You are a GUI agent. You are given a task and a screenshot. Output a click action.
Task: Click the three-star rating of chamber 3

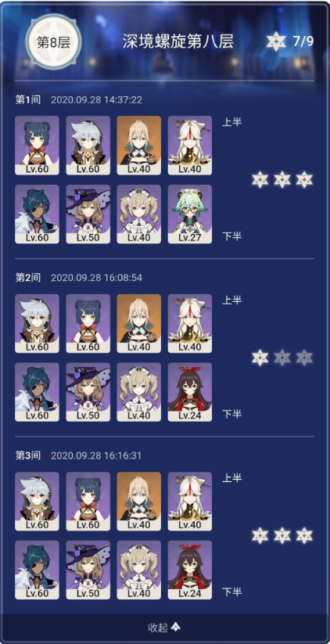(x=282, y=535)
